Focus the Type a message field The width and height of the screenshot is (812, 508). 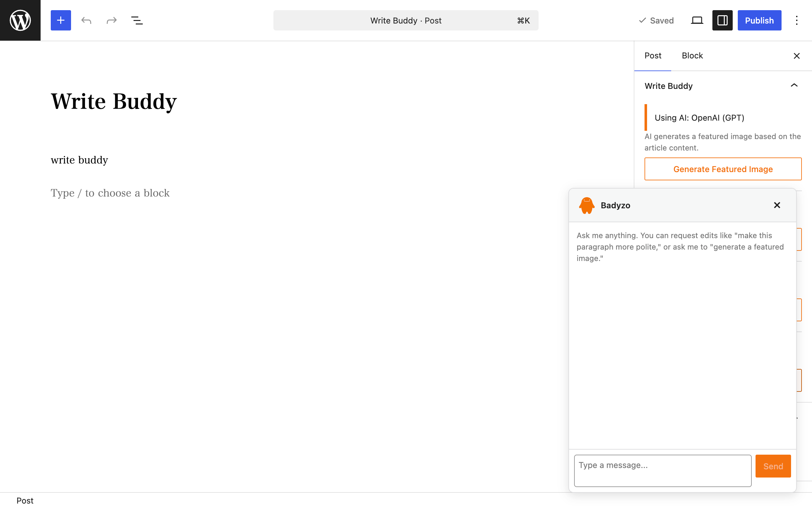[x=663, y=471]
